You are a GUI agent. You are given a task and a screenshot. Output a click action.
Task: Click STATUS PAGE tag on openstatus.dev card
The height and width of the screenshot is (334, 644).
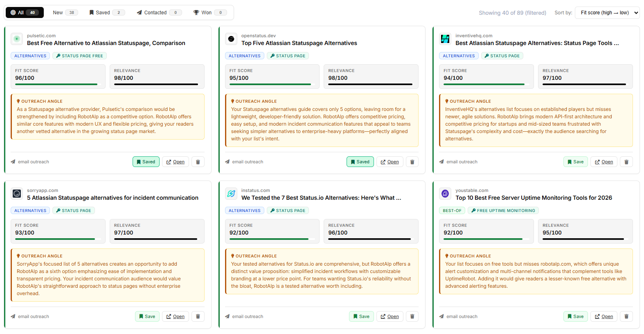(x=288, y=56)
